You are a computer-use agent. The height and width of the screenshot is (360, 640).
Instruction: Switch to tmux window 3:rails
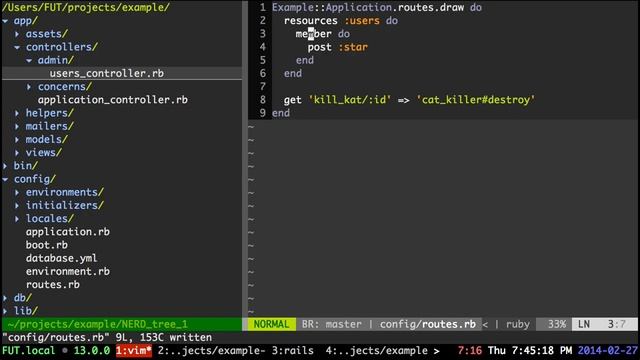(x=293, y=351)
